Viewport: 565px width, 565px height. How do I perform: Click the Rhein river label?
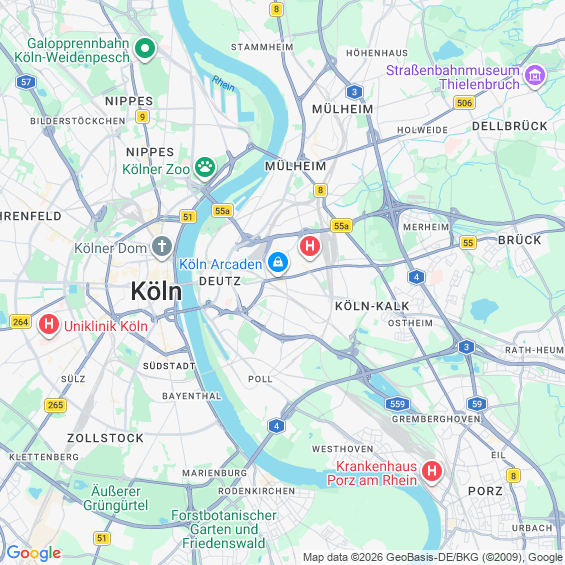click(223, 83)
